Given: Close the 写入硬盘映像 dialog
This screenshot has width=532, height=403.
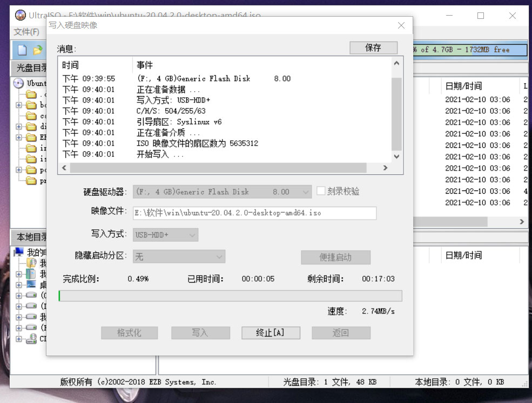Looking at the screenshot, I should click(x=401, y=25).
